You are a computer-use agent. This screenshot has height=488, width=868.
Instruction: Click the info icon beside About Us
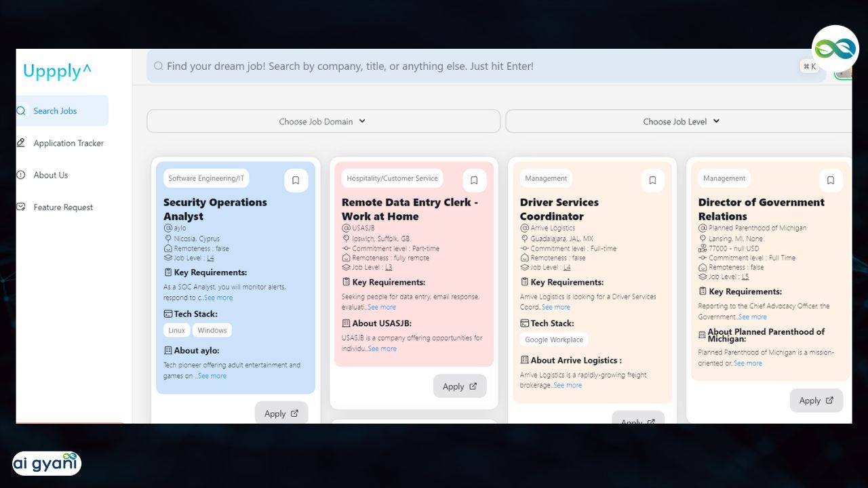click(21, 175)
